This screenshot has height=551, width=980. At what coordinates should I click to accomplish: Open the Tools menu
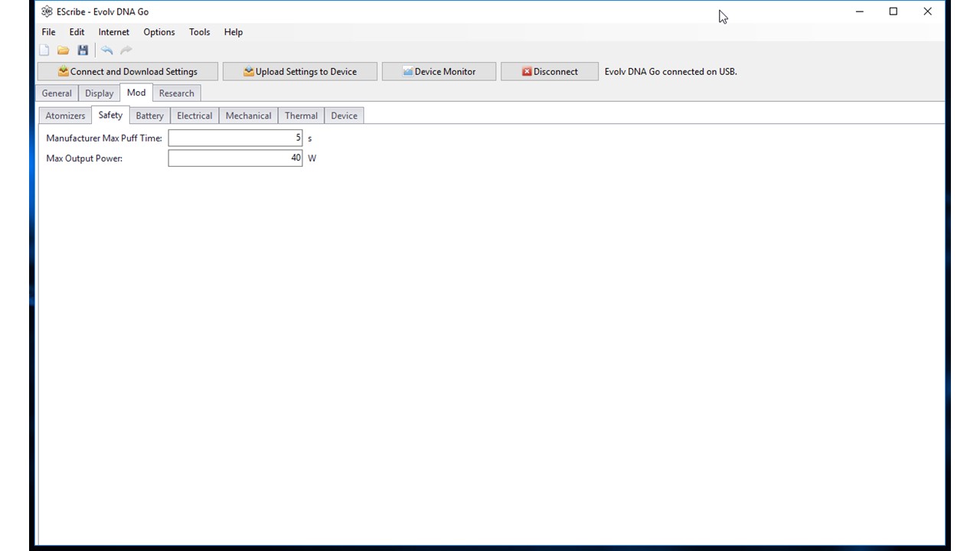click(199, 32)
